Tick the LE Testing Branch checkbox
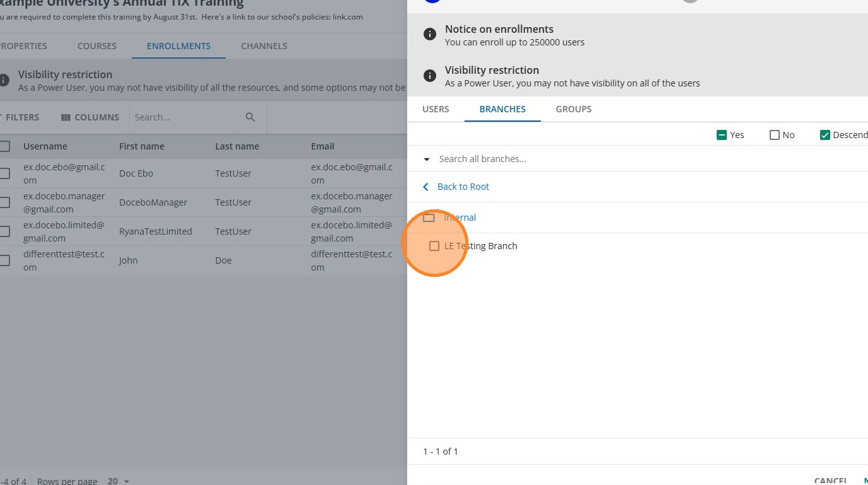Screen dimensions: 868x485 (x=434, y=246)
